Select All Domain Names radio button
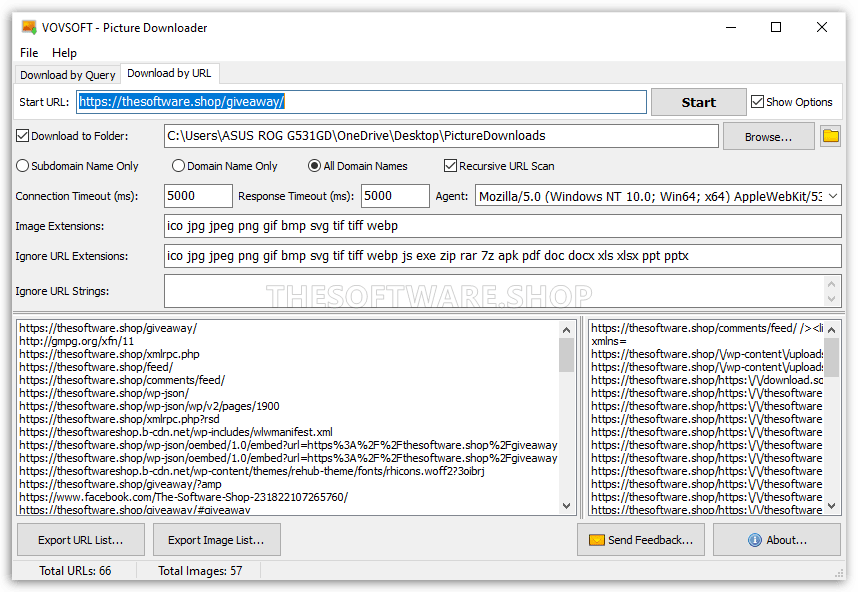 point(314,166)
